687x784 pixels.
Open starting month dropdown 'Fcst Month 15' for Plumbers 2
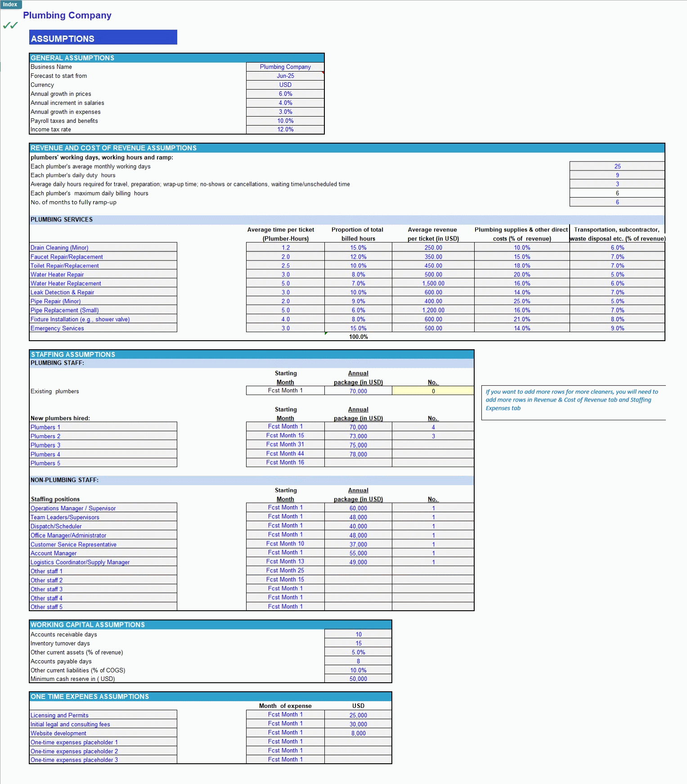point(285,435)
